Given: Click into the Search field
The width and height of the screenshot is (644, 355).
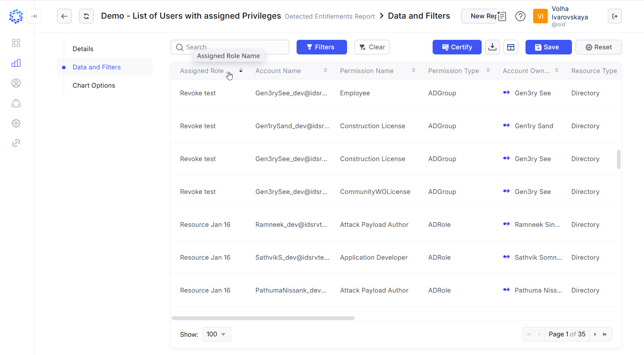Looking at the screenshot, I should pos(234,47).
